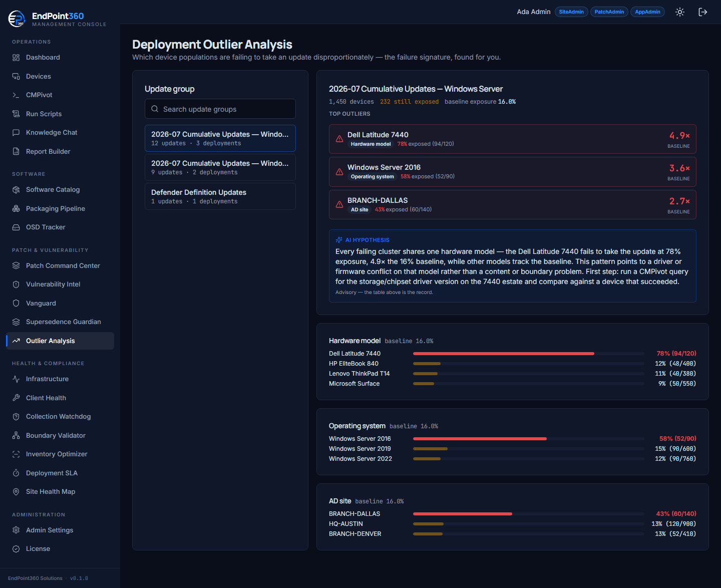Viewport: 721px width, 588px height.
Task: Click Dell Latitude 7440 exposure bar
Action: [504, 354]
